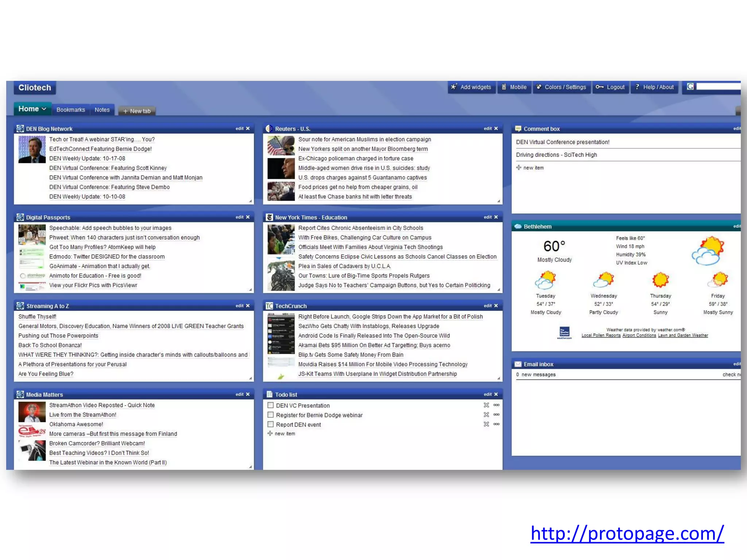Open Shuffle Thyself! post
Screen dimensions: 747x560
pos(37,316)
